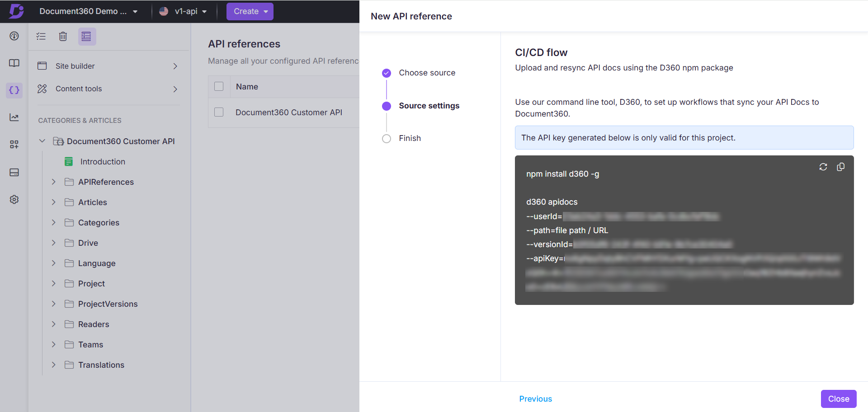This screenshot has width=868, height=412.
Task: Open the project trash/recycle bin icon
Action: tap(63, 36)
